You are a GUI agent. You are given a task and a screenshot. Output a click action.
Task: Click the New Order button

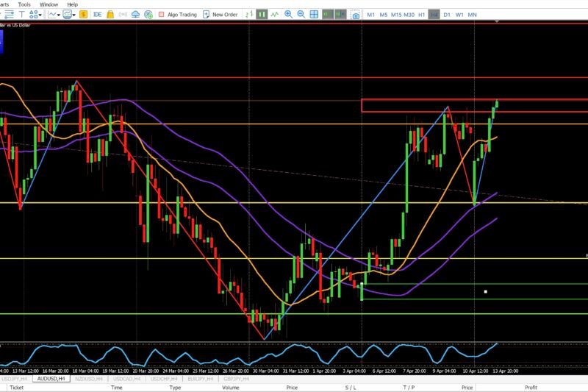(x=220, y=15)
